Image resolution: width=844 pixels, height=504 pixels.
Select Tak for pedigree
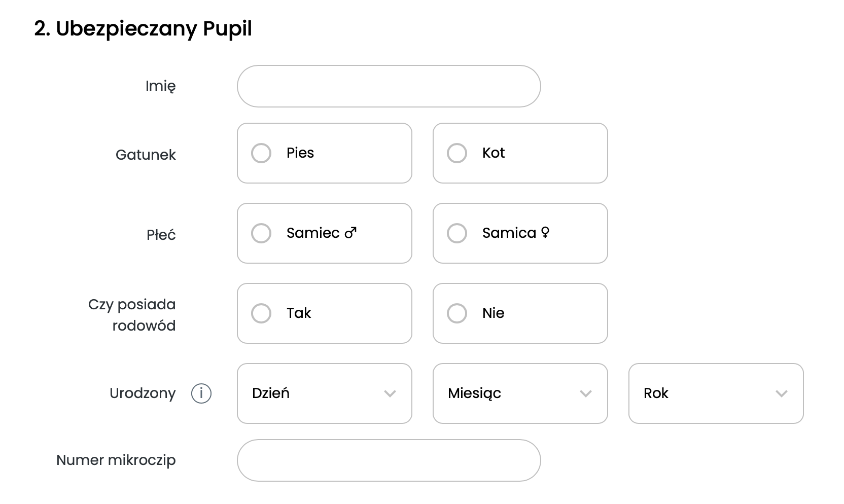261,313
